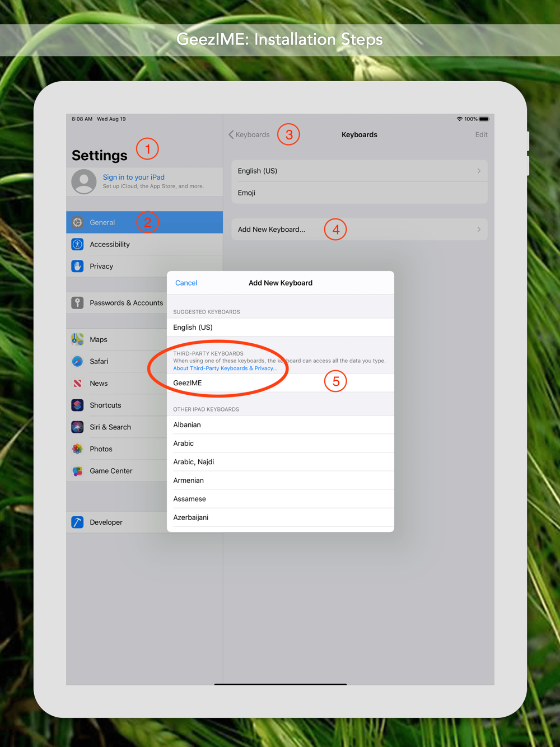Tap the News icon

click(78, 383)
